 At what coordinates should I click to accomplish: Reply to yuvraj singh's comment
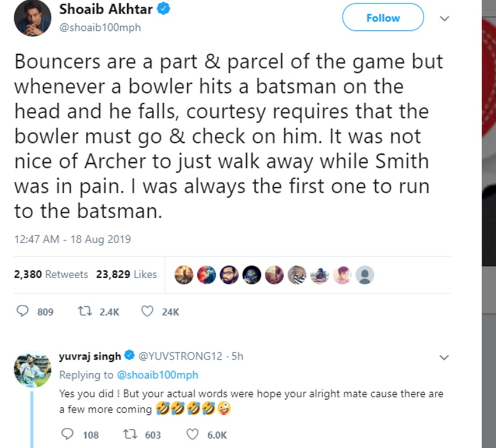pos(68,435)
